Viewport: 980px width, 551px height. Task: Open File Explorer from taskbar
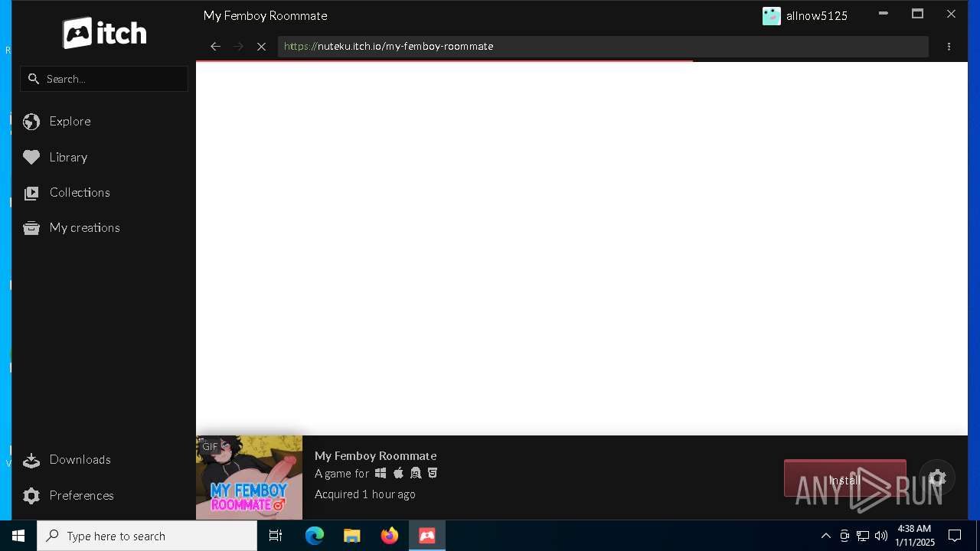352,536
